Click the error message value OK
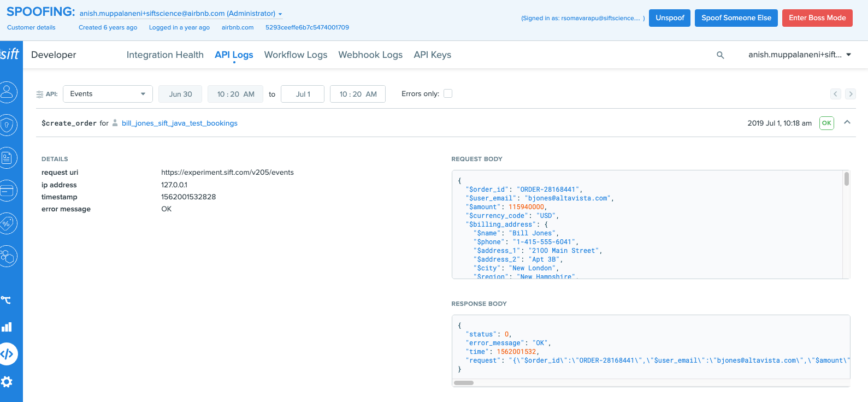 click(166, 209)
